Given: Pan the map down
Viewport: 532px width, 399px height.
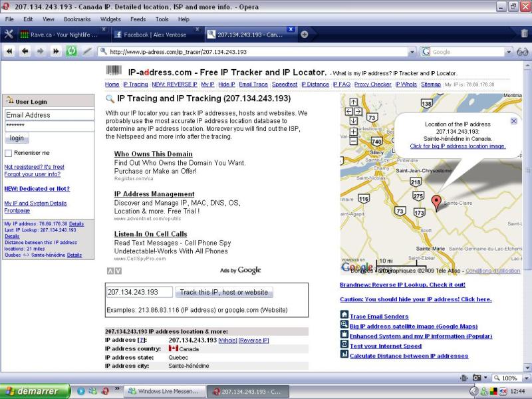Looking at the screenshot, I should (x=353, y=121).
